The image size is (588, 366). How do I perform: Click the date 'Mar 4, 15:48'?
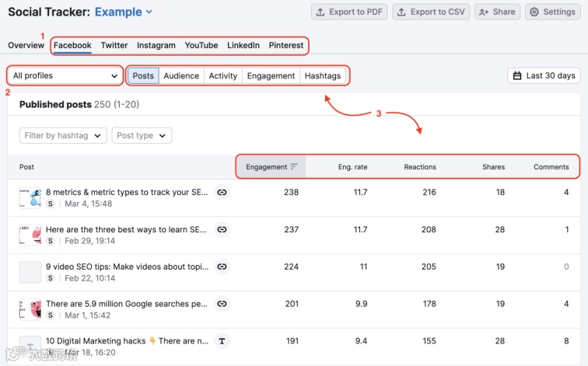tap(89, 204)
